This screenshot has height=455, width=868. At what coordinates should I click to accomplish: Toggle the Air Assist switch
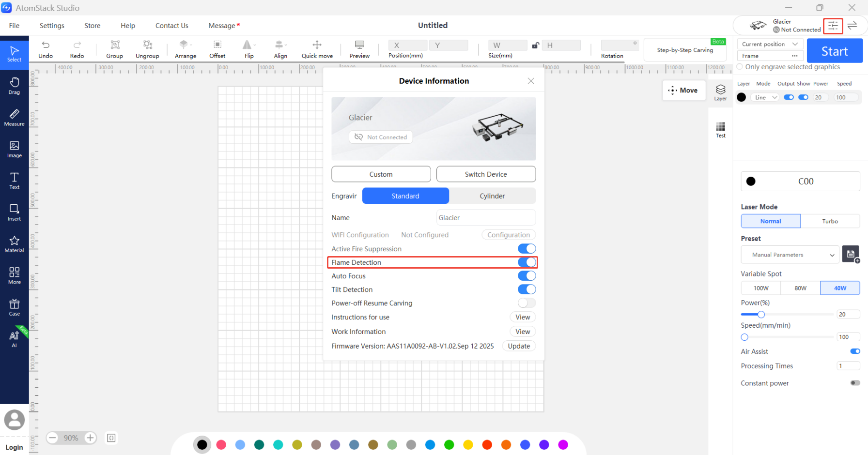[855, 351]
